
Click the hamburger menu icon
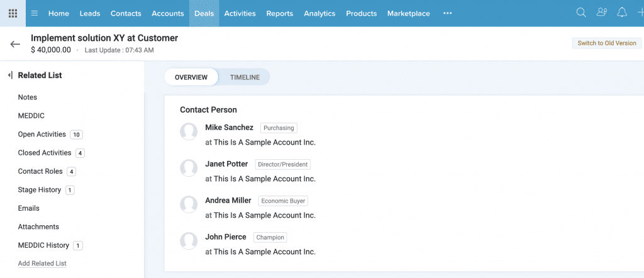point(35,13)
